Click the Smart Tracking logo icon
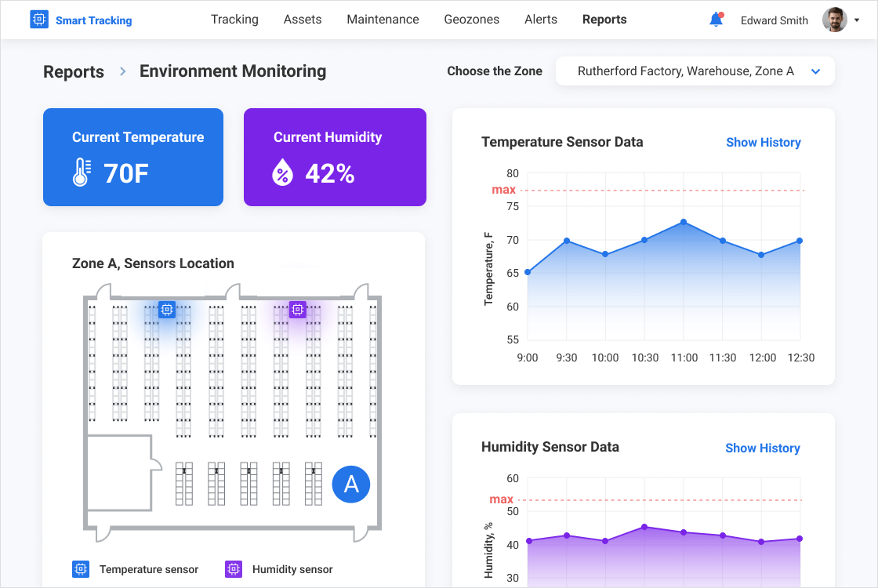 pos(39,20)
